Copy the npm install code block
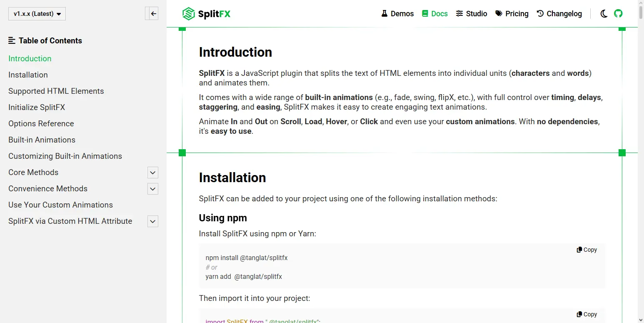The image size is (644, 323). [x=587, y=250]
